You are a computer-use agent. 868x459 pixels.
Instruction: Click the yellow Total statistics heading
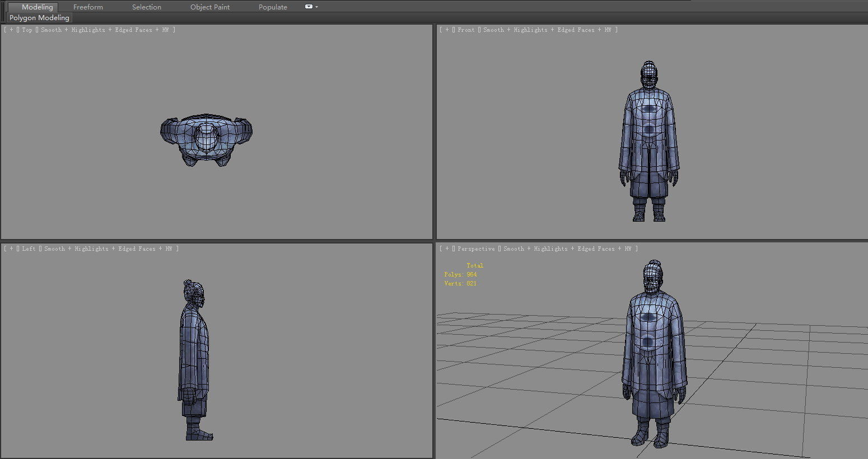[475, 265]
